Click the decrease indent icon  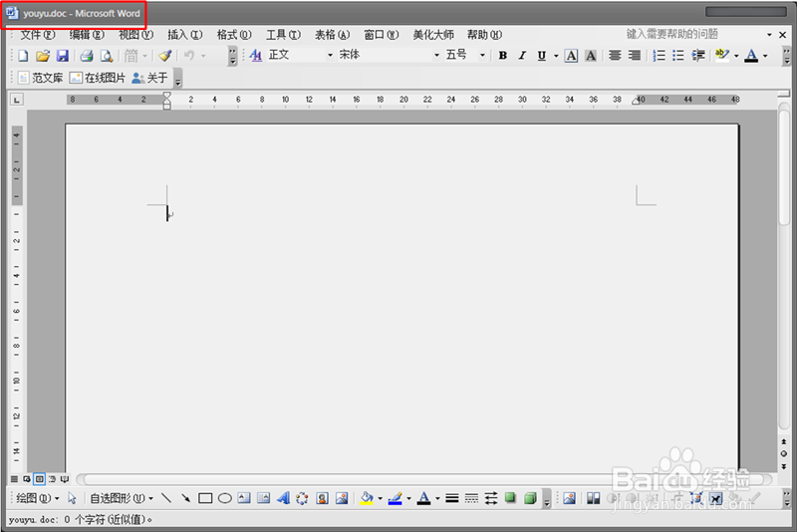(698, 56)
